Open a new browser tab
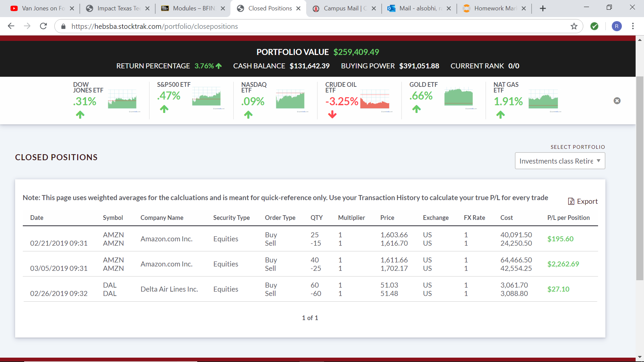 tap(543, 8)
